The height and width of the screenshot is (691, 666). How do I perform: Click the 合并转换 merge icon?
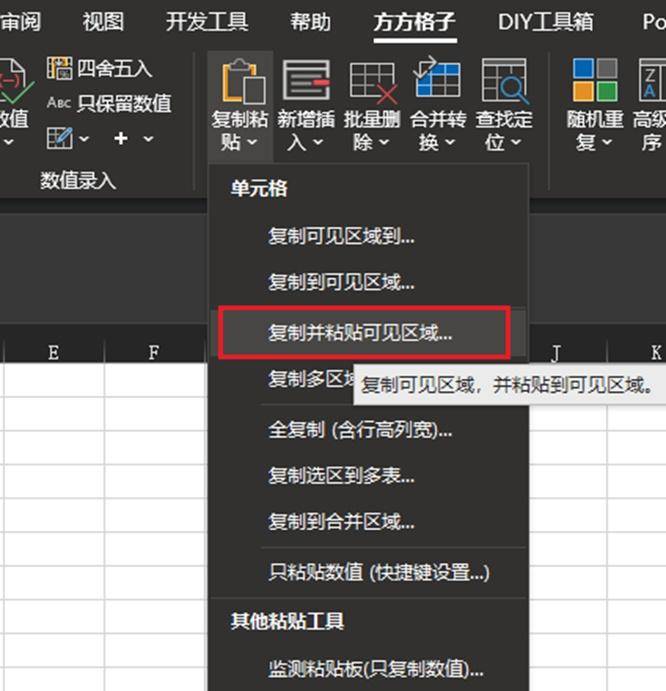(437, 78)
